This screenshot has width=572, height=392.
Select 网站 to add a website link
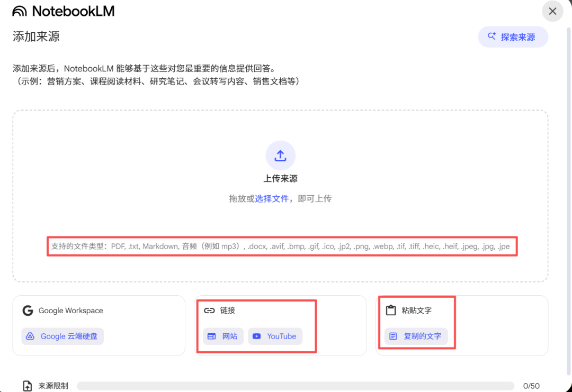[x=223, y=336]
